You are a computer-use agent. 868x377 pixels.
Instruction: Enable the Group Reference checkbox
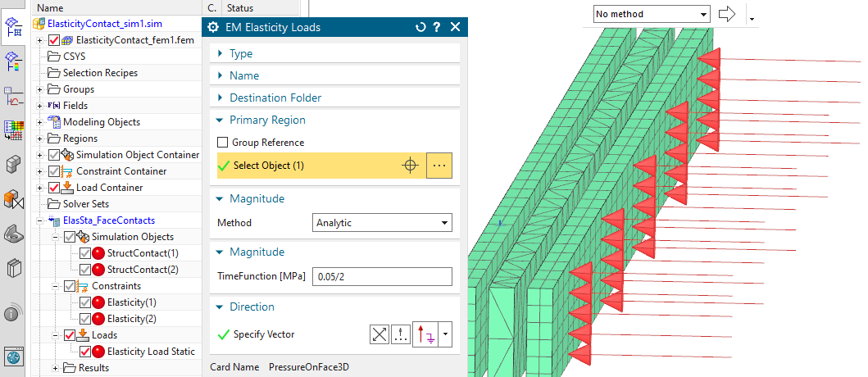point(223,143)
